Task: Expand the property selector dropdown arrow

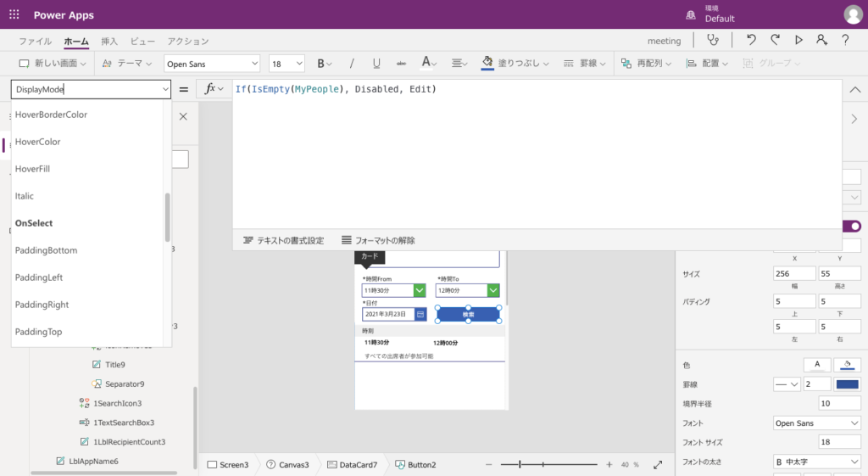Action: point(165,89)
